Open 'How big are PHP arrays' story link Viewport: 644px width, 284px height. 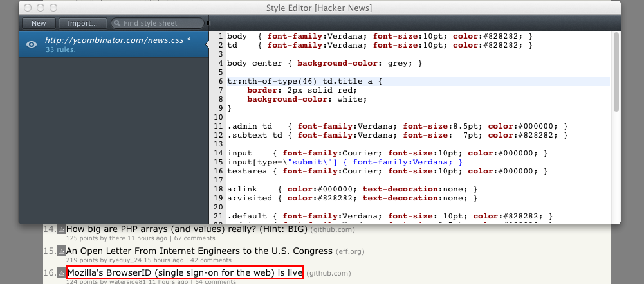[x=187, y=229]
